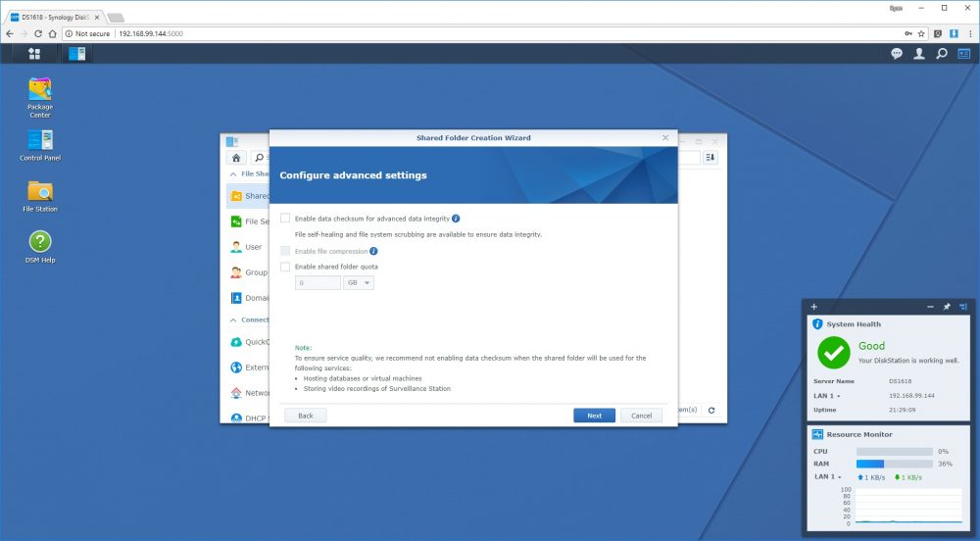
Task: Open the DSM Main Menu icon
Action: coord(34,54)
